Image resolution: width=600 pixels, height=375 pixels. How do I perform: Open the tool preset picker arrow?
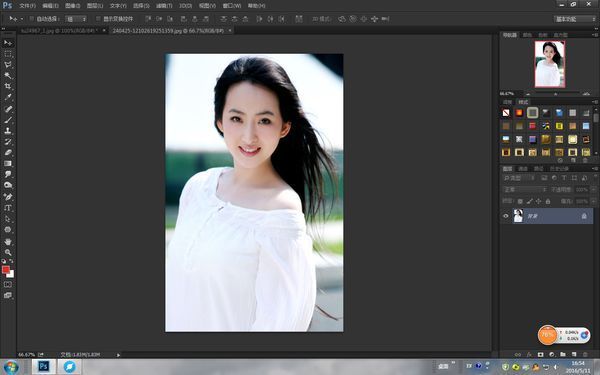coord(22,19)
